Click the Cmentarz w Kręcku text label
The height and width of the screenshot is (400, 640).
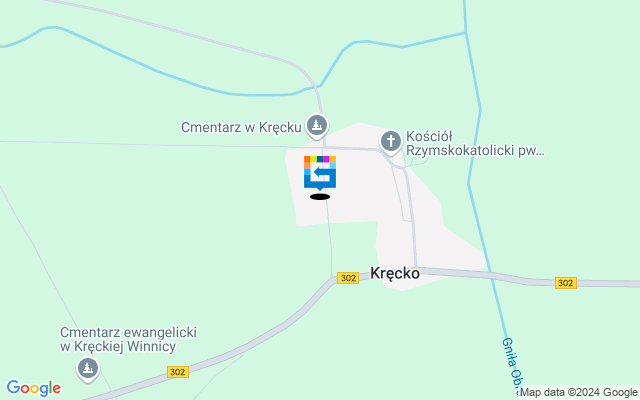point(241,127)
